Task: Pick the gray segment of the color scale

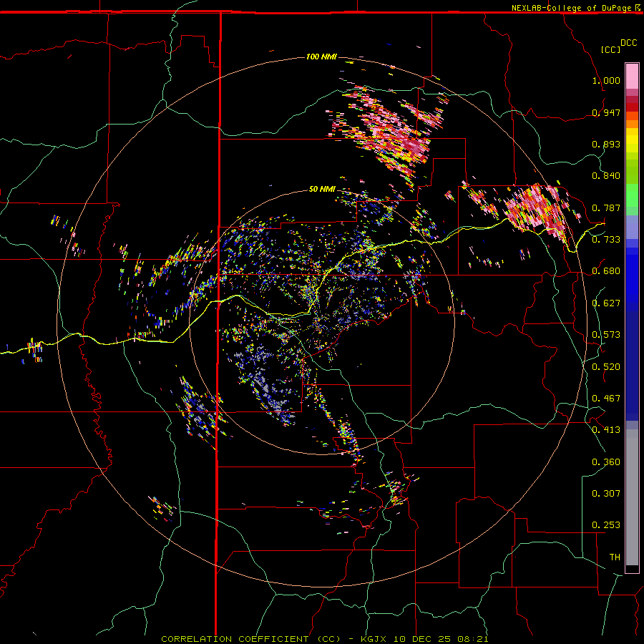Action: [632, 497]
